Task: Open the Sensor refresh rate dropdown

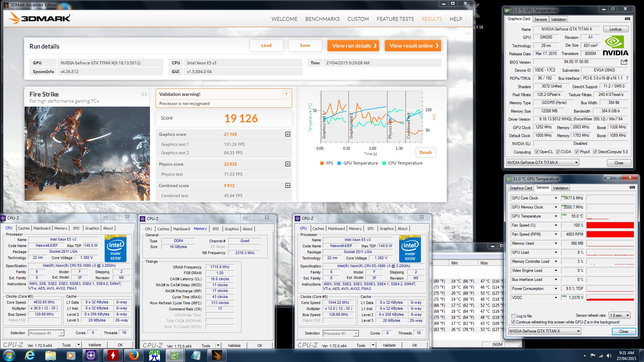Action: click(620, 315)
